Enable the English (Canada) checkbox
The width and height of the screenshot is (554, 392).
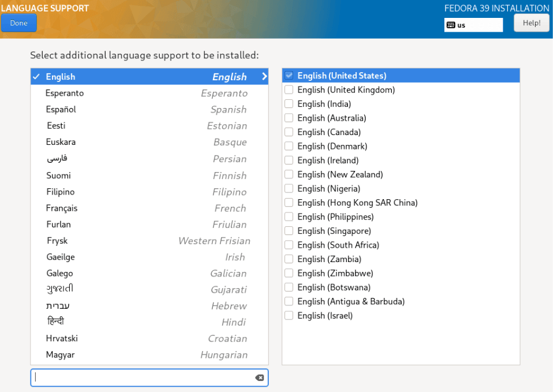(289, 132)
